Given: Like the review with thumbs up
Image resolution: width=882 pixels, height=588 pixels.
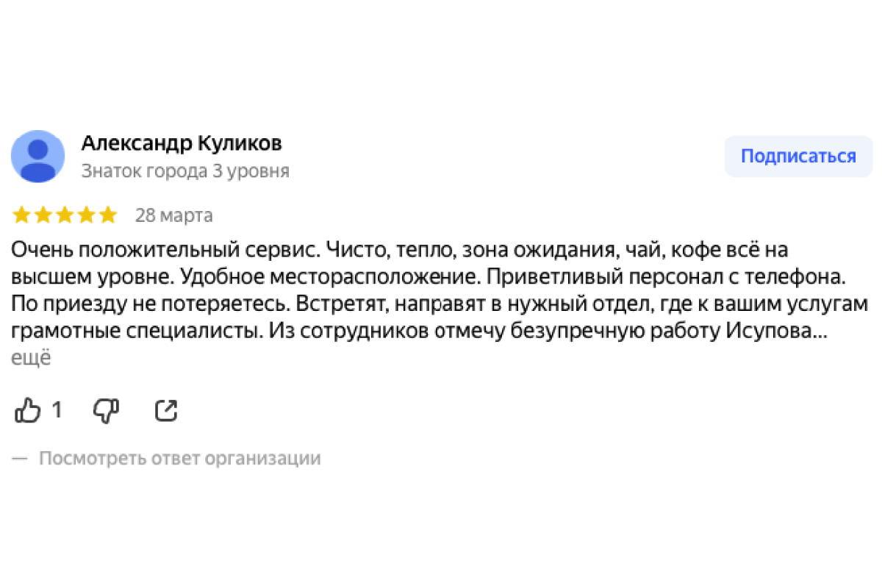Looking at the screenshot, I should [x=28, y=410].
